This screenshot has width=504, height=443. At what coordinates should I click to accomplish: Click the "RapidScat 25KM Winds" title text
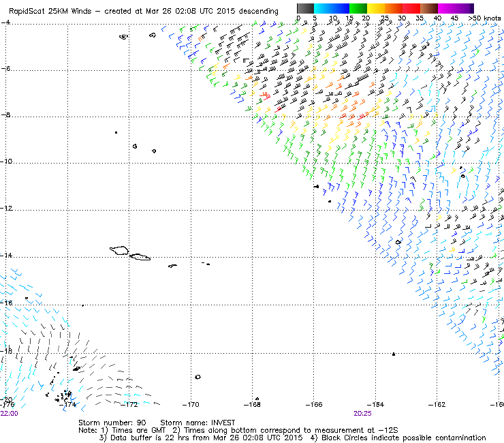click(x=51, y=12)
